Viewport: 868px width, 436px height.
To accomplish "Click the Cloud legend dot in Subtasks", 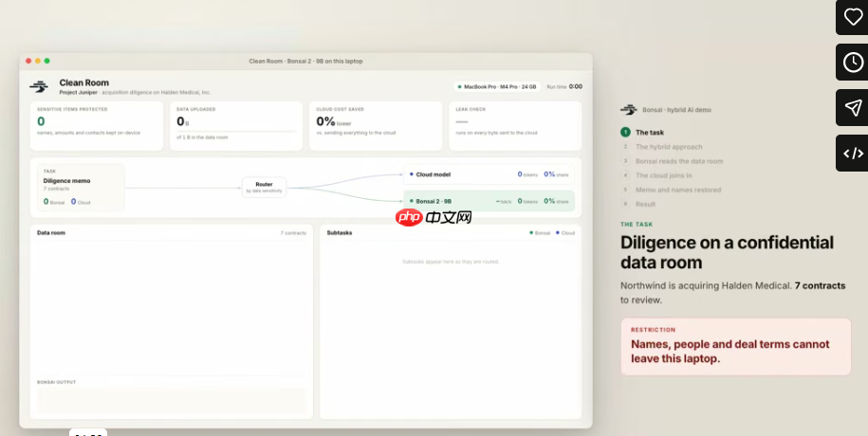I will coord(558,233).
